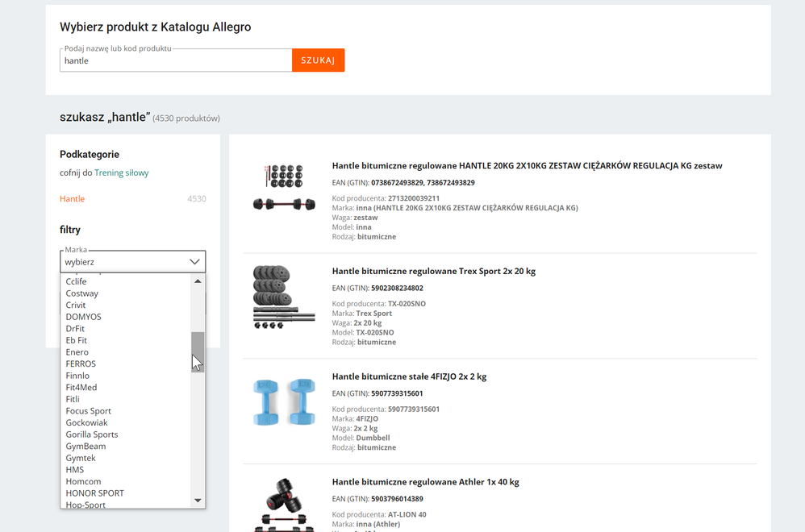Image resolution: width=805 pixels, height=532 pixels.
Task: Choose HMS from brand list
Action: click(74, 471)
